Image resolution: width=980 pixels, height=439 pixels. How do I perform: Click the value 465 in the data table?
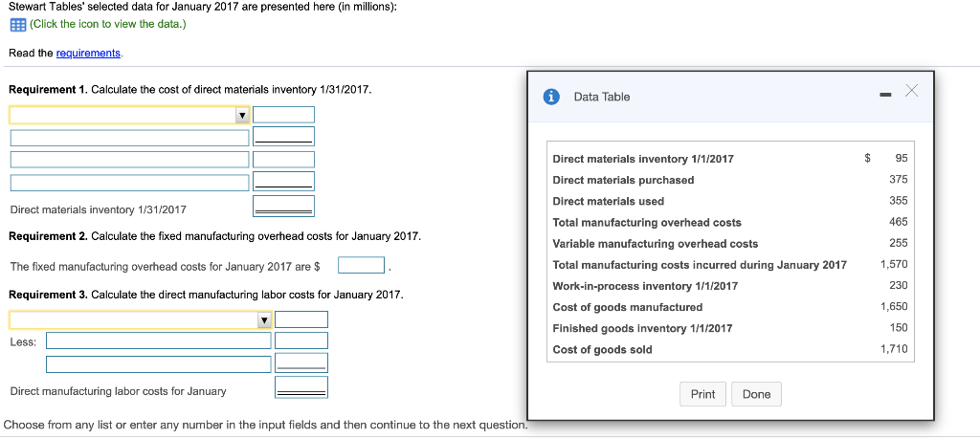click(x=898, y=222)
